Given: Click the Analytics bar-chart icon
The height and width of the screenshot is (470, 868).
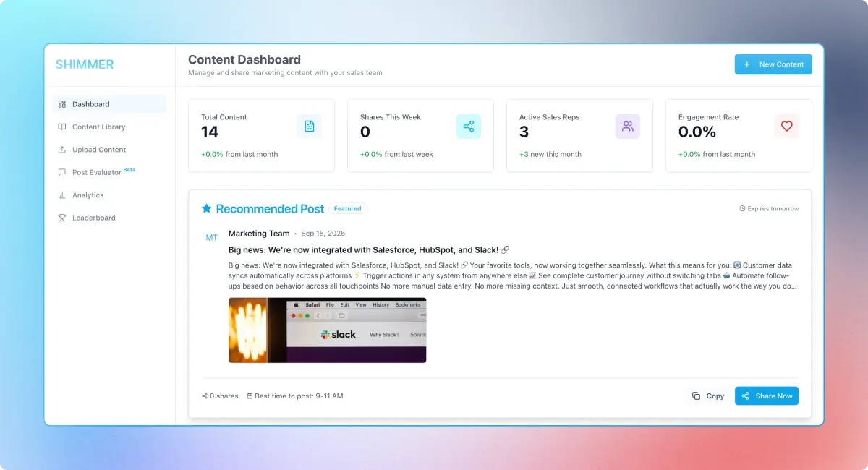Looking at the screenshot, I should pos(62,195).
